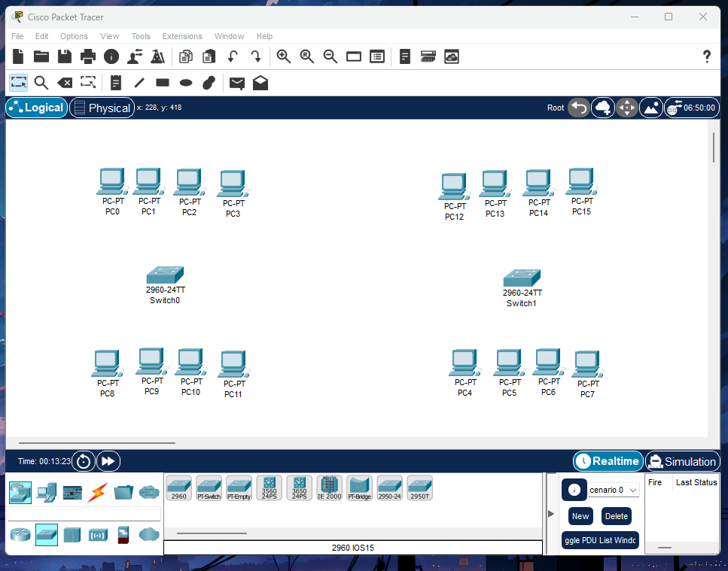
Task: Zoom in on the workspace
Action: [284, 56]
